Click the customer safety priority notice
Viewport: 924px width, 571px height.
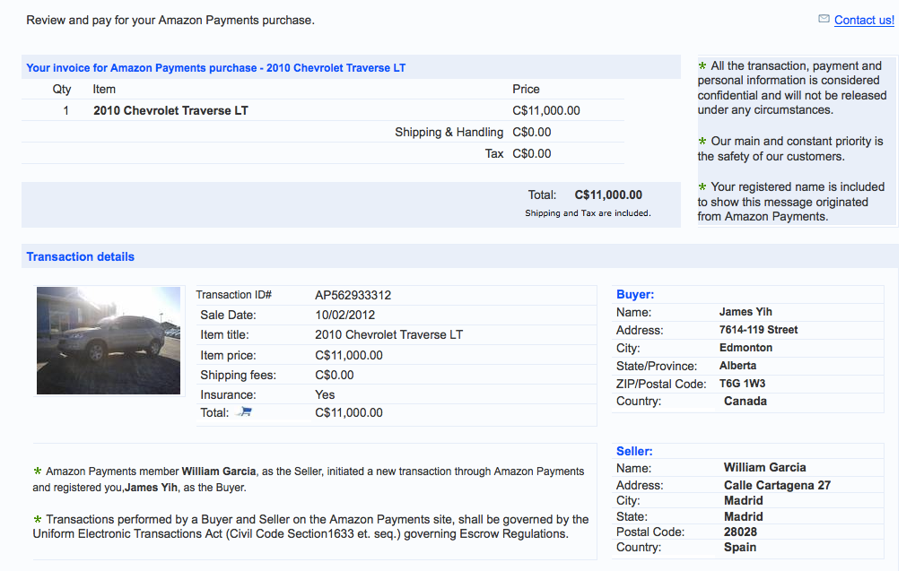790,149
